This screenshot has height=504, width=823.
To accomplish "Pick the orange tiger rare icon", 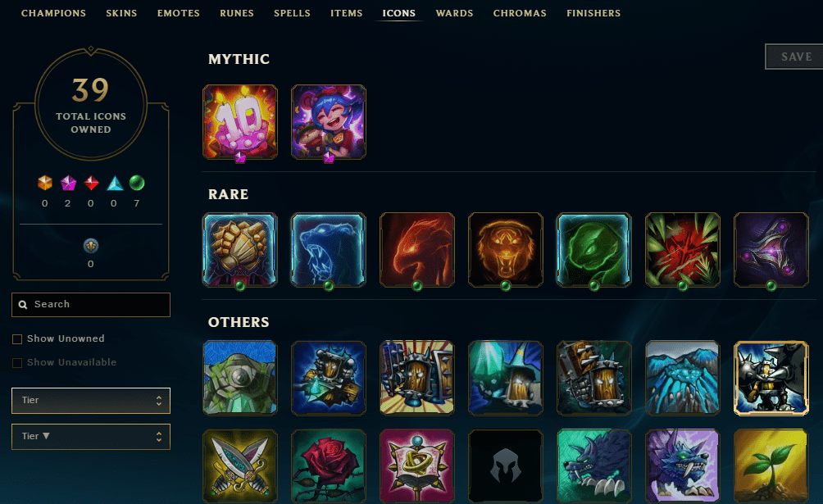I will pyautogui.click(x=506, y=250).
